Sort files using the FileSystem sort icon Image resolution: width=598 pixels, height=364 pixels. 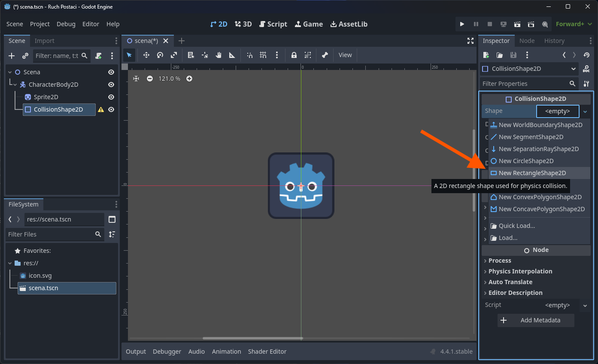click(112, 234)
